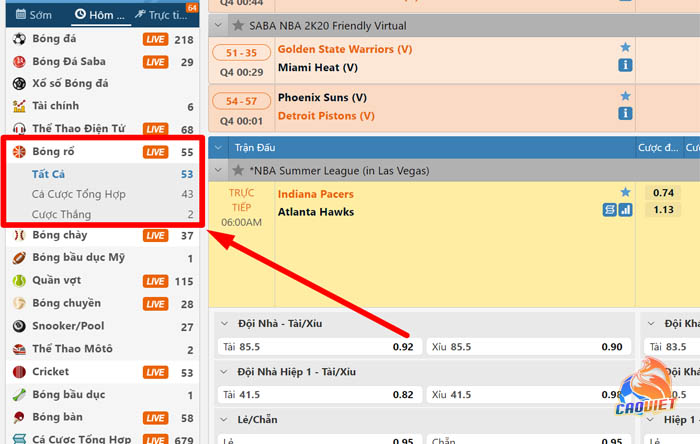Star the NBA Summer League header
700x444 pixels.
[x=238, y=170]
